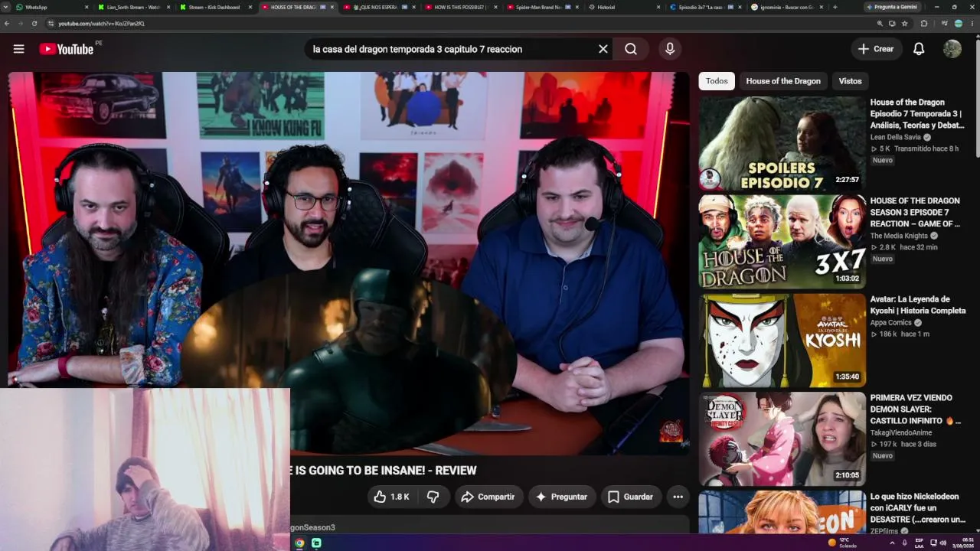Open the taskbar clock and calendar
The image size is (980, 551).
tap(962, 543)
